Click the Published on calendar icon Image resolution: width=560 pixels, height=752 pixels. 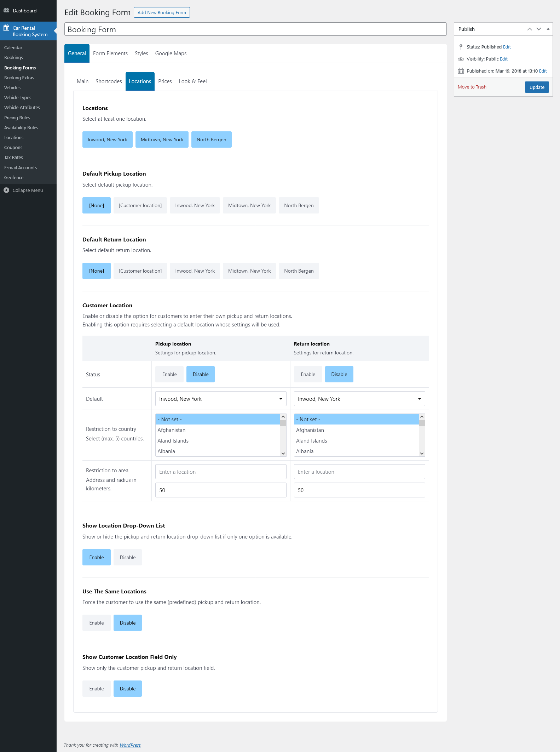pyautogui.click(x=461, y=71)
